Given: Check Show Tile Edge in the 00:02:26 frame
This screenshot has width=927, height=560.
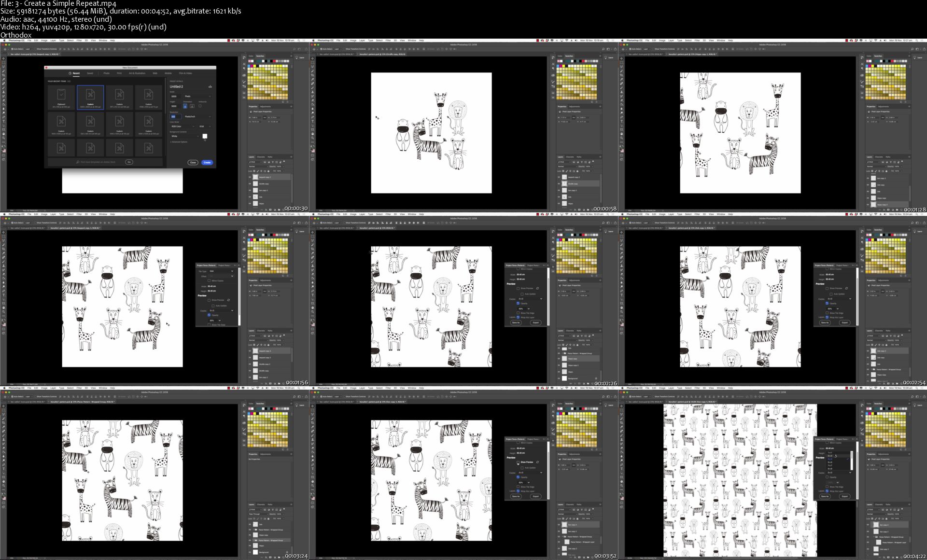Looking at the screenshot, I should (x=518, y=313).
